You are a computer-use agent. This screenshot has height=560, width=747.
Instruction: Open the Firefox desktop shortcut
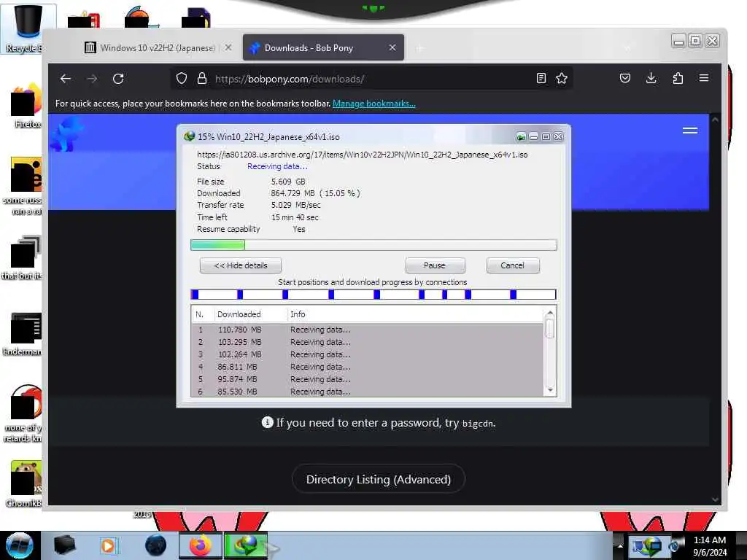click(x=26, y=106)
